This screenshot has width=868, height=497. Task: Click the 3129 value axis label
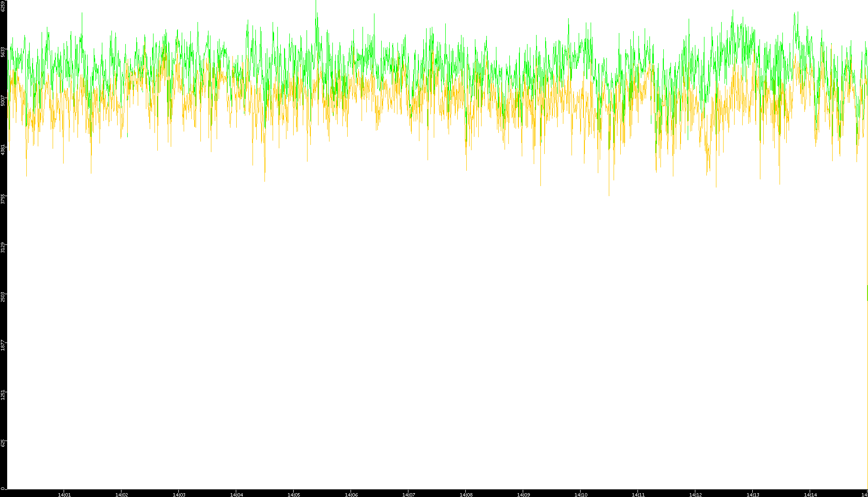[x=3, y=247]
